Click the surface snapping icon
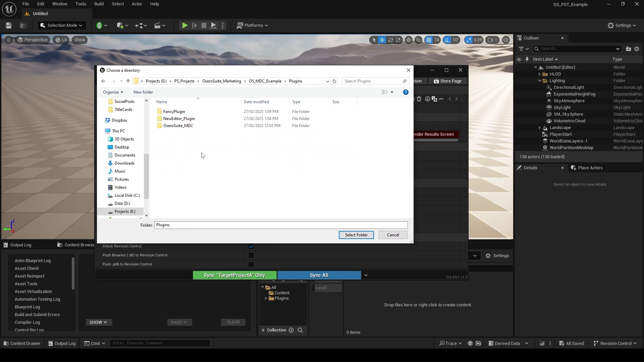This screenshot has height=362, width=644. (418, 40)
